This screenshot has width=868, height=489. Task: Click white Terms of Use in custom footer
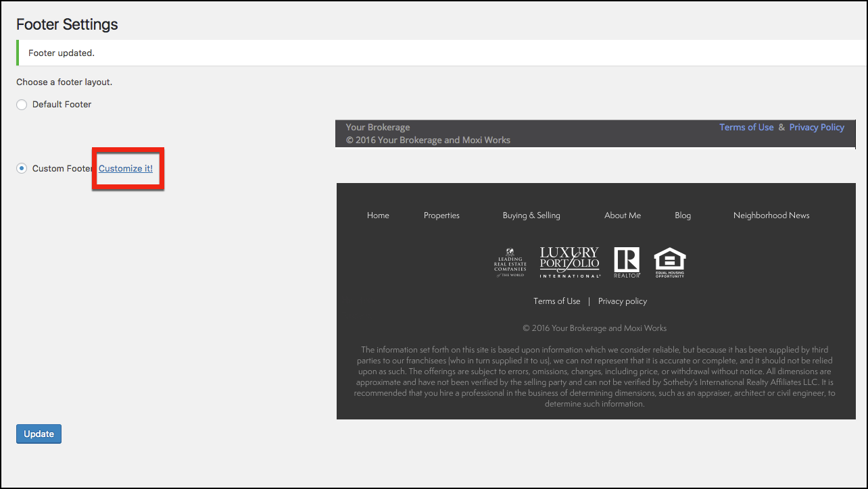[x=556, y=301]
